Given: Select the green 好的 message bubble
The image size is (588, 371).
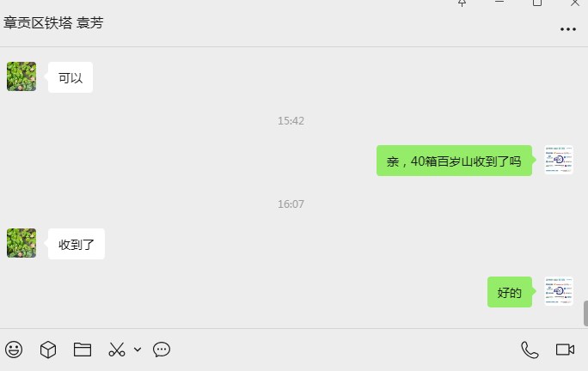Looking at the screenshot, I should click(510, 292).
